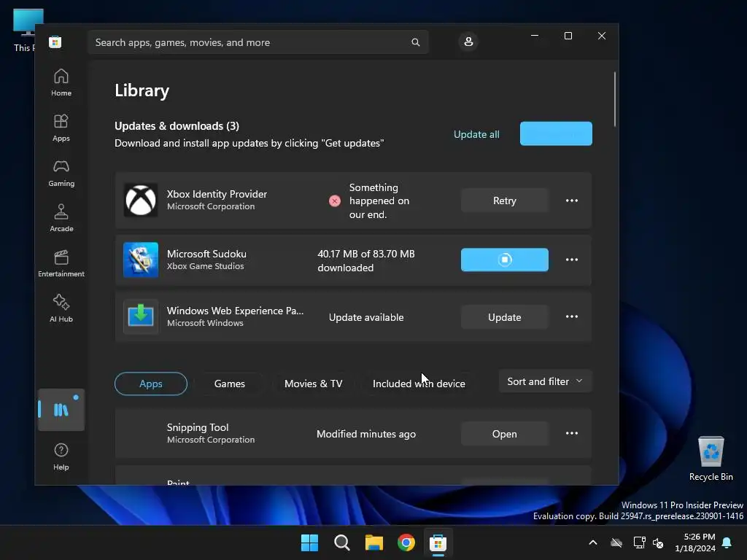Open the user profile account icon
The height and width of the screenshot is (560, 747).
tap(468, 42)
